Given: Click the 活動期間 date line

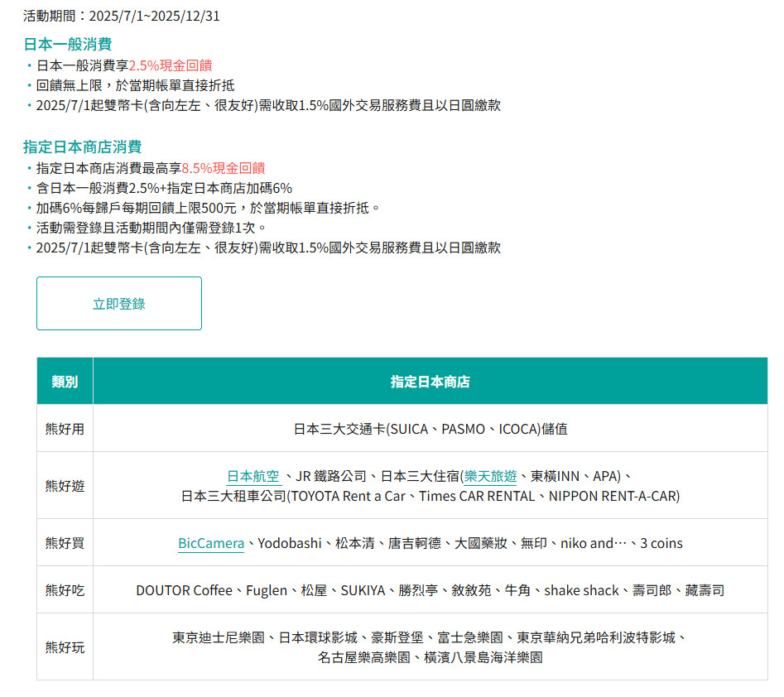Looking at the screenshot, I should click(x=122, y=16).
